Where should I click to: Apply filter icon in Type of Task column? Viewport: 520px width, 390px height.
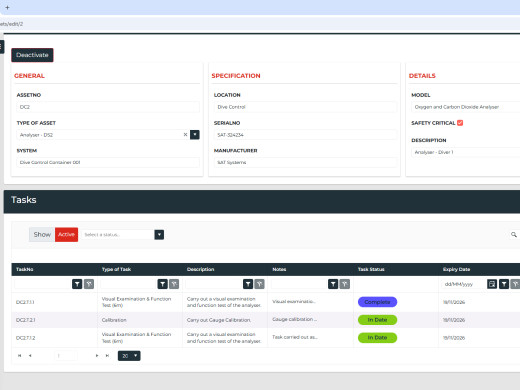(x=162, y=284)
